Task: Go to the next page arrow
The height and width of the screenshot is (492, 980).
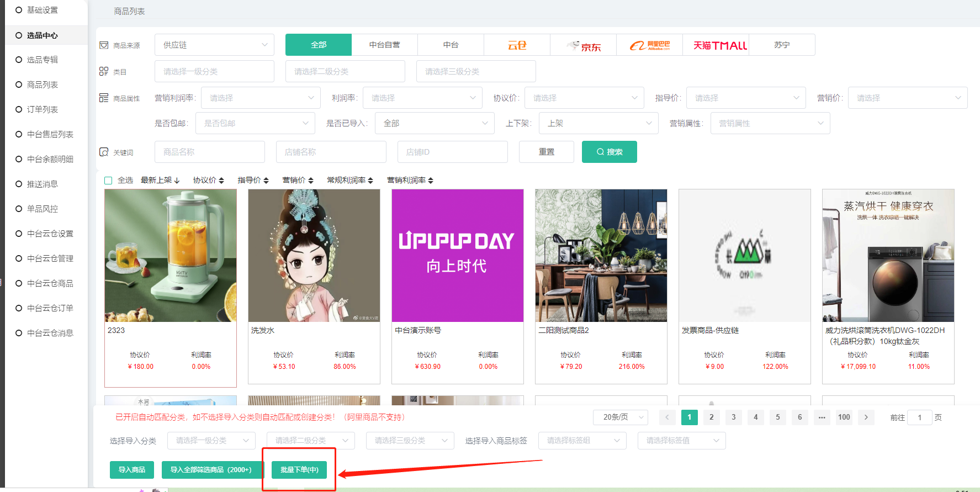Action: tap(866, 417)
